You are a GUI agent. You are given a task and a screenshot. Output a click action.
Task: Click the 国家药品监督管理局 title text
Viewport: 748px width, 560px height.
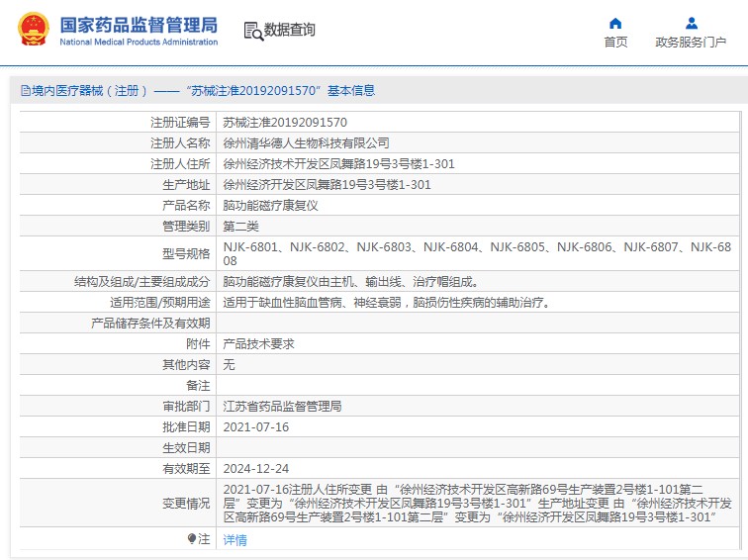pos(139,25)
